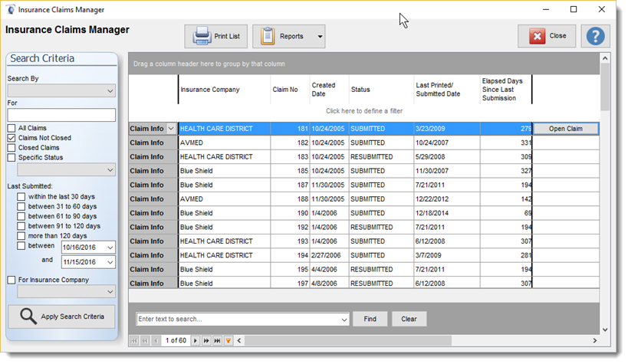Image resolution: width=628 pixels, height=364 pixels.
Task: Enable the between dates checkbox
Action: 21,246
